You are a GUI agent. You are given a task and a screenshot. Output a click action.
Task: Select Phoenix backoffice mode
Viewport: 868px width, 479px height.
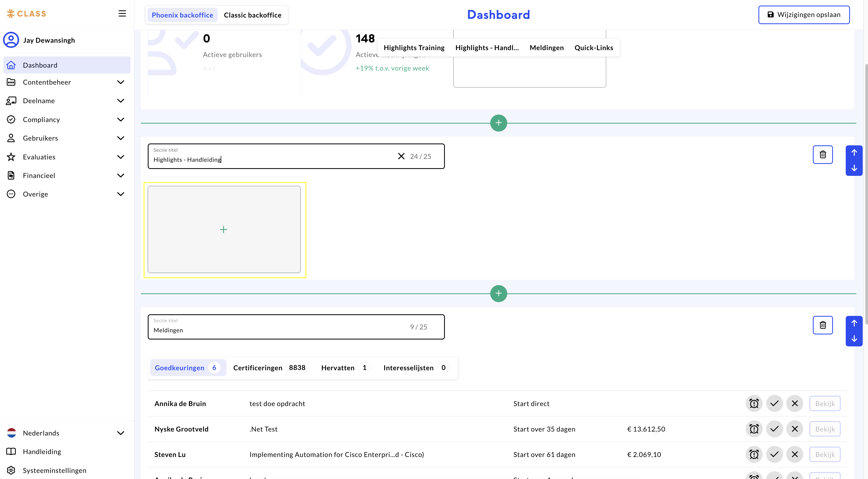point(182,15)
